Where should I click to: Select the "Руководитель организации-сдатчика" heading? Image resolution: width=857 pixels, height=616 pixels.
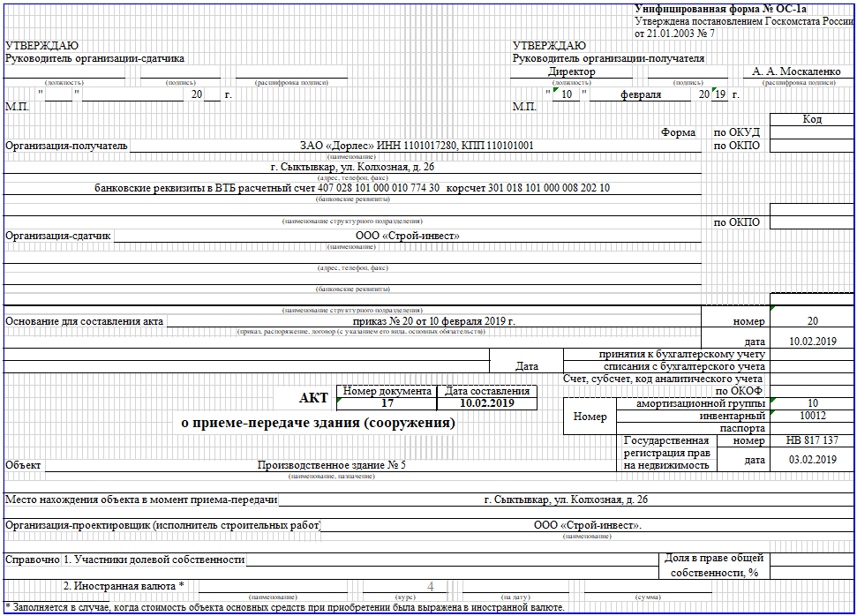(94, 58)
